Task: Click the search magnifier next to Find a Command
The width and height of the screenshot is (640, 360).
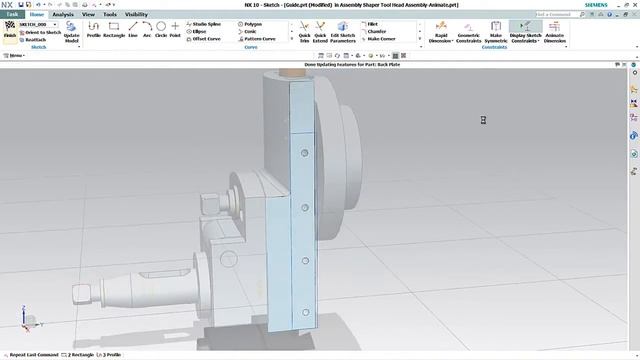Action: click(x=582, y=14)
